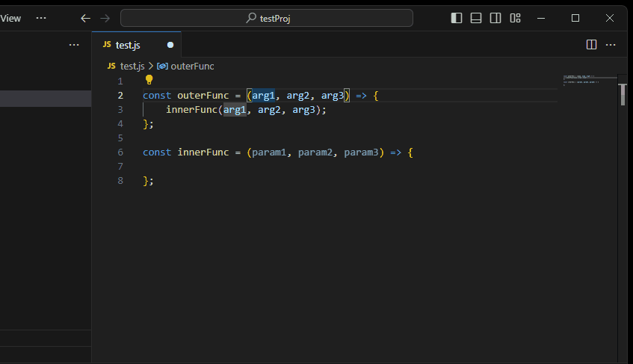Click the testProj command center search box
Viewport: 633px width, 364px height.
[x=267, y=18]
